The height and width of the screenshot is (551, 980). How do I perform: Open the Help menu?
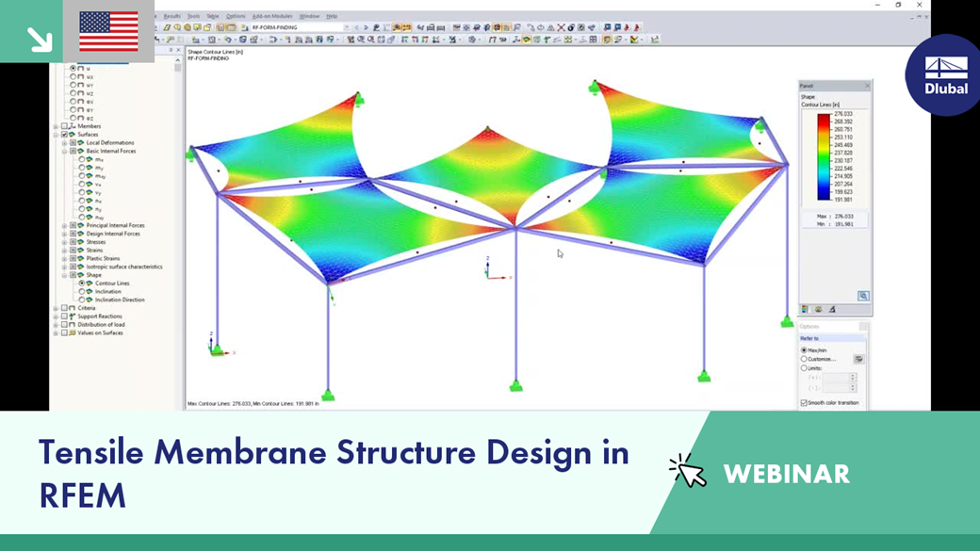(x=332, y=16)
